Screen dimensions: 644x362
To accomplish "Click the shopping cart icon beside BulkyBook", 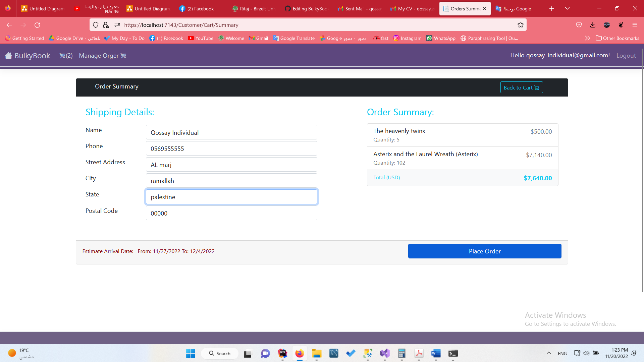I will [63, 56].
